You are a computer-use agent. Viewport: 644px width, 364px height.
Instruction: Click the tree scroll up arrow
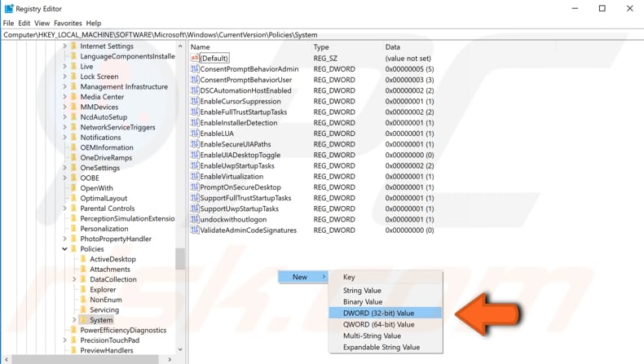180,46
